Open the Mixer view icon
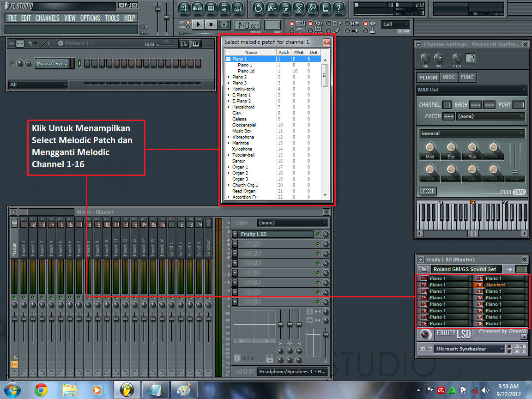The height and width of the screenshot is (399, 532). tap(237, 8)
